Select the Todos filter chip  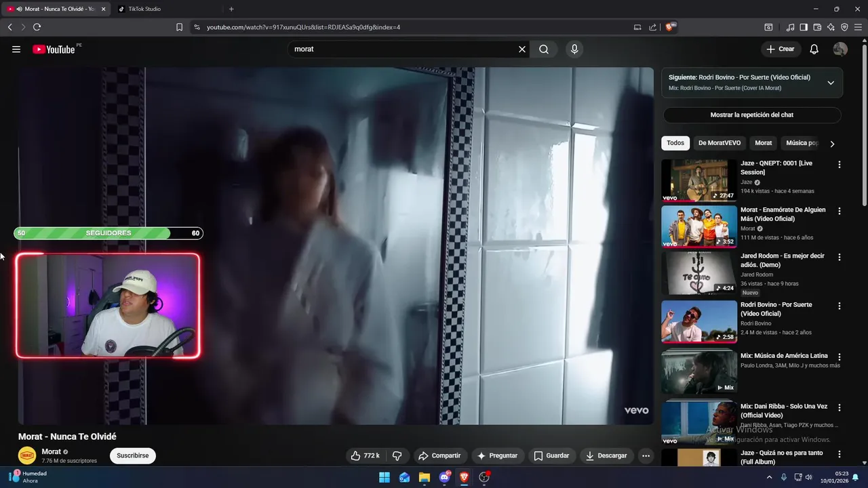[675, 143]
